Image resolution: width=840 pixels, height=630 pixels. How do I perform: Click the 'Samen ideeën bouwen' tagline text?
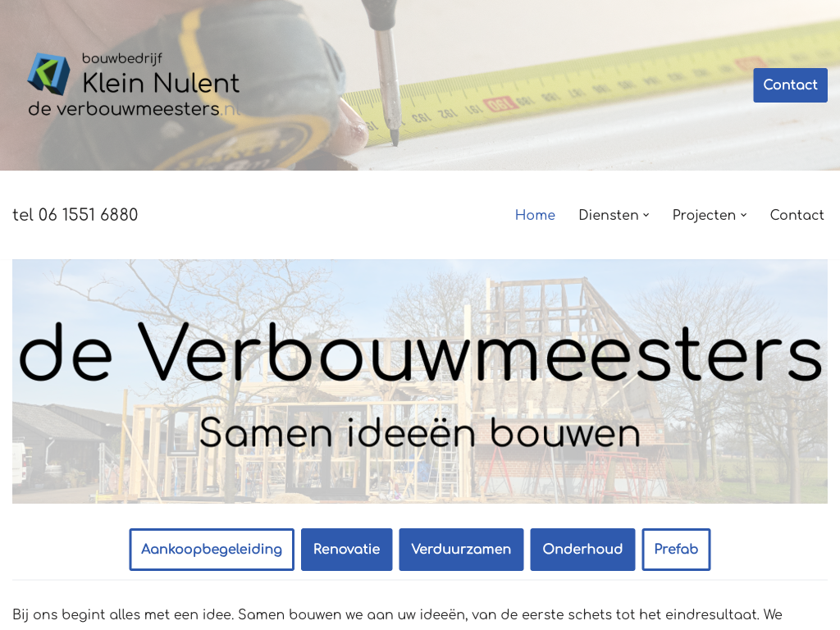pos(420,433)
